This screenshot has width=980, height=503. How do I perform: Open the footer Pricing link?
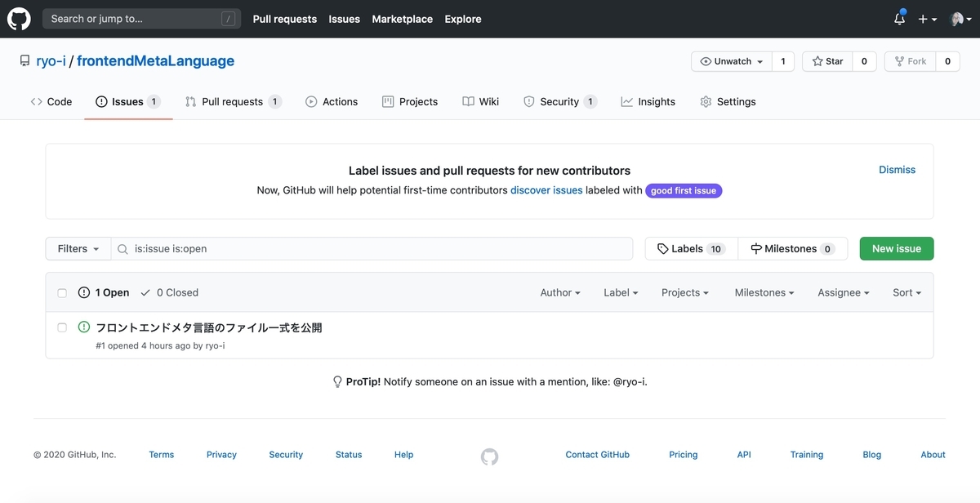click(684, 455)
